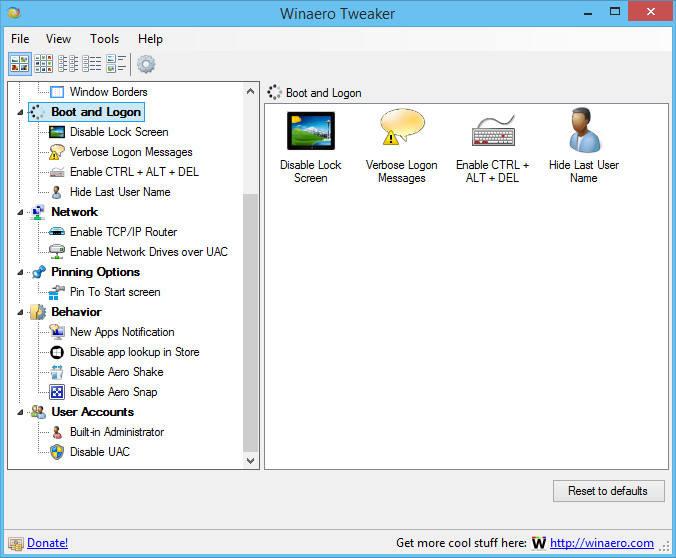Select New Apps Notification tree item

tap(122, 332)
